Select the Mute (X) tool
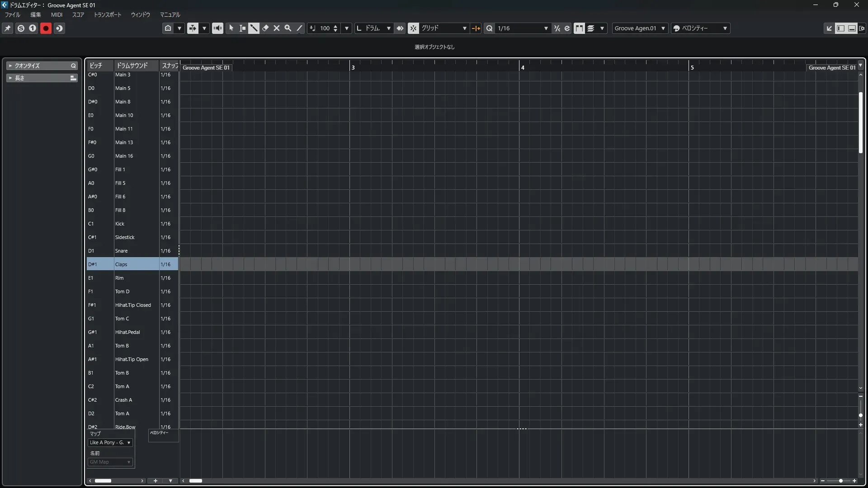Screen dimensions: 868x488 tap(277, 28)
